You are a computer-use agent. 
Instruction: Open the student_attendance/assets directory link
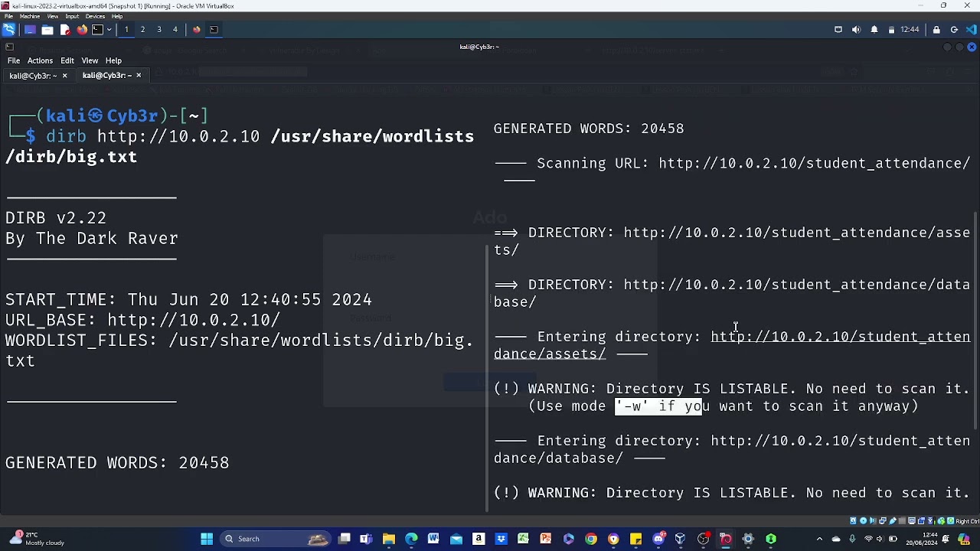[732, 345]
